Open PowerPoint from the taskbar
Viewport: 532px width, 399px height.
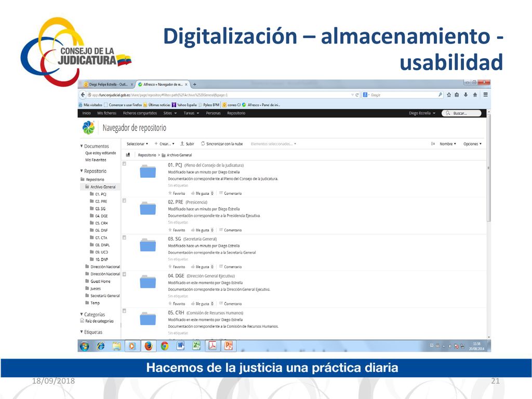pyautogui.click(x=229, y=346)
